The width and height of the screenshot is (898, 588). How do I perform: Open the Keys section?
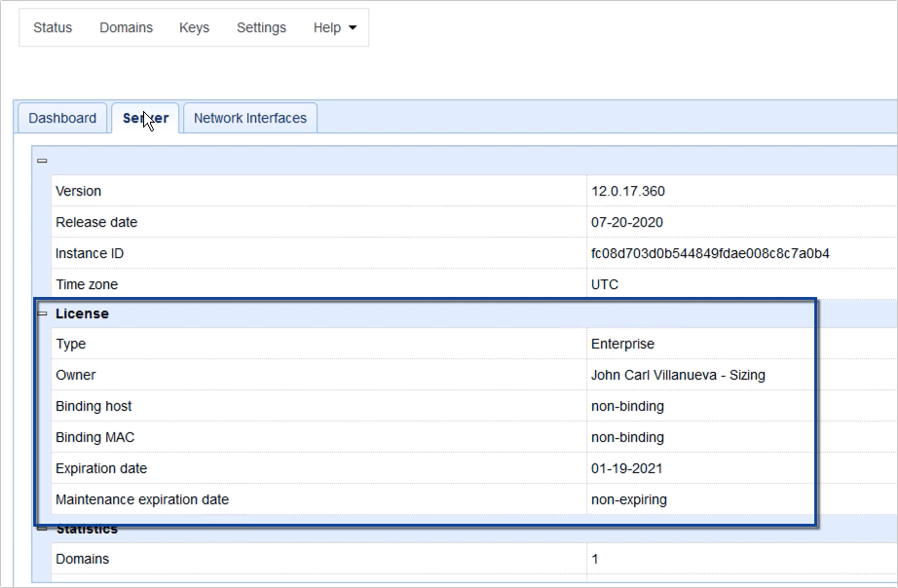tap(194, 27)
